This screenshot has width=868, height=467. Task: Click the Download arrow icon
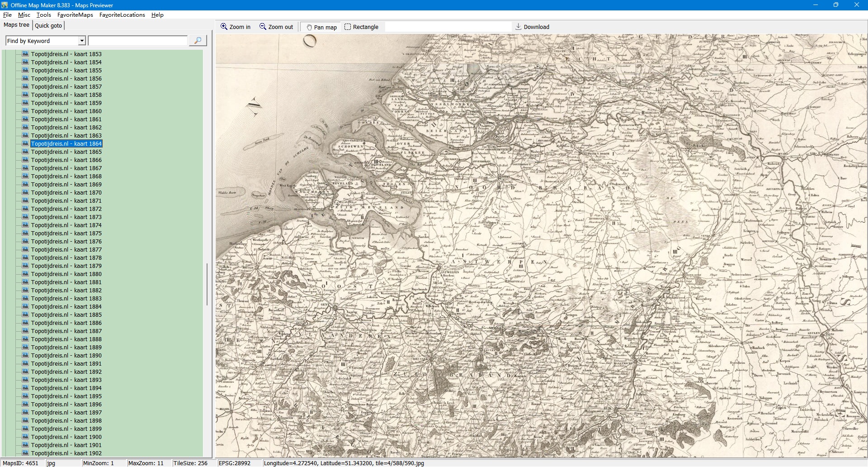click(519, 27)
